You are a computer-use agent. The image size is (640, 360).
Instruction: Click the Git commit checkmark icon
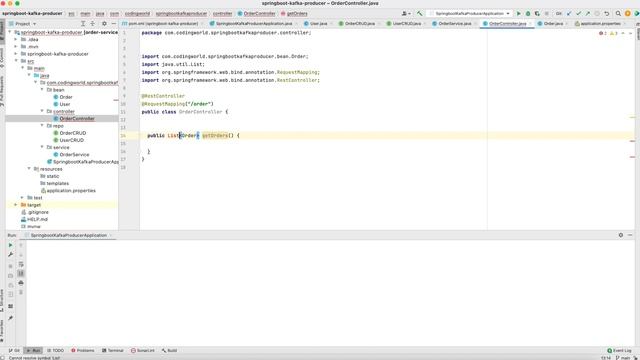click(578, 13)
